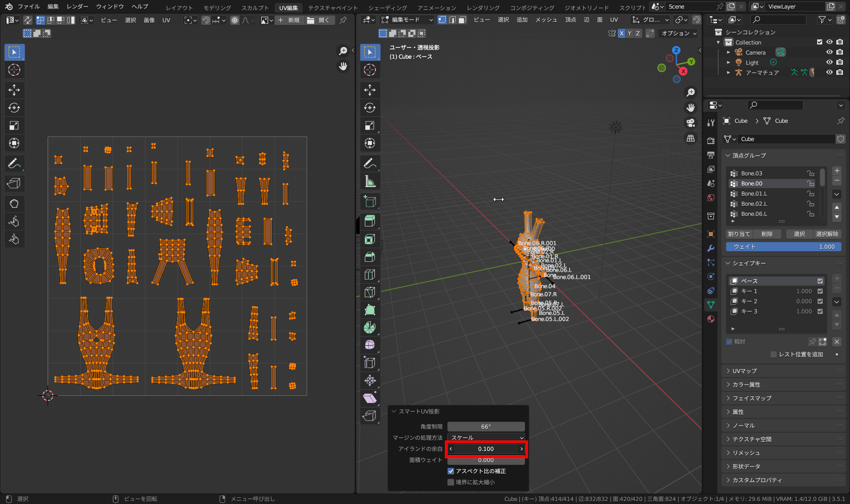The image size is (850, 504).
Task: Select the Measure tool in the viewport toolbar
Action: point(370,180)
